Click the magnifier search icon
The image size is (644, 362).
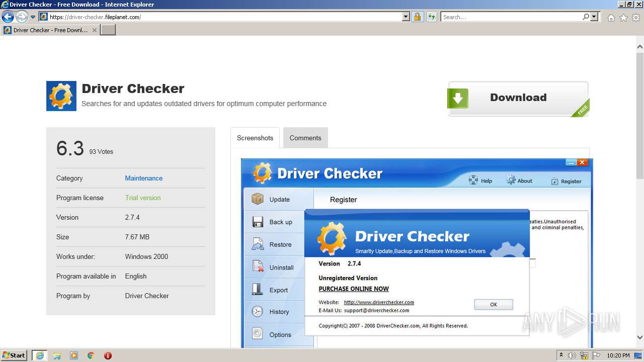pos(586,17)
